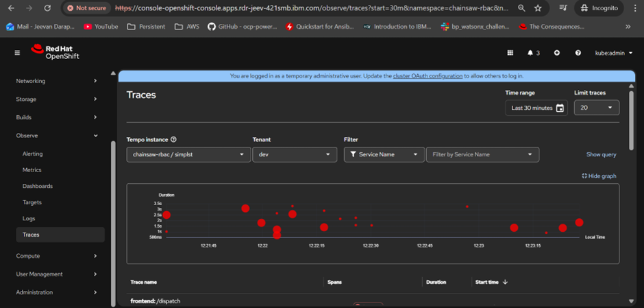This screenshot has width=644, height=308.
Task: Open the OpenShift hamburger navigation menu
Action: [x=18, y=53]
